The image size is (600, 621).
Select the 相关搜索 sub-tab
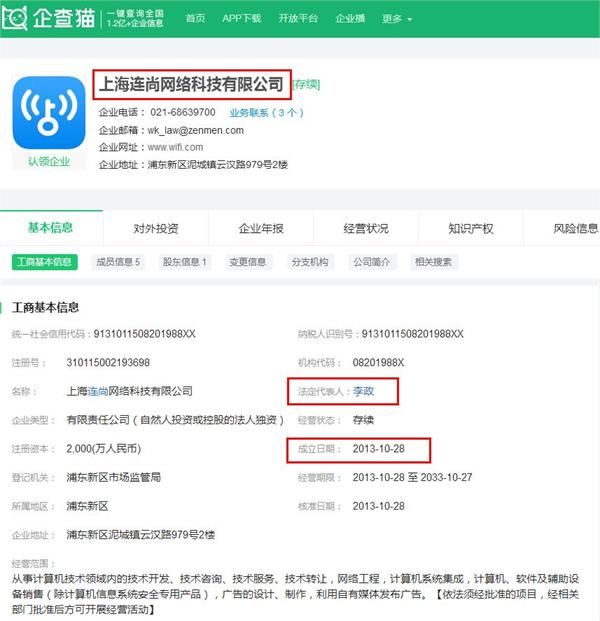434,262
